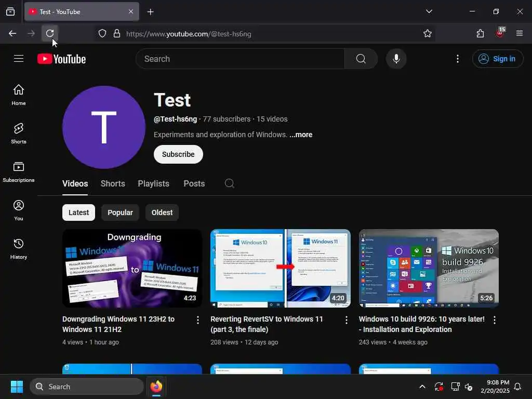The image size is (532, 399).
Task: Open action menu for Windows 10 build 9926 video
Action: tap(495, 320)
